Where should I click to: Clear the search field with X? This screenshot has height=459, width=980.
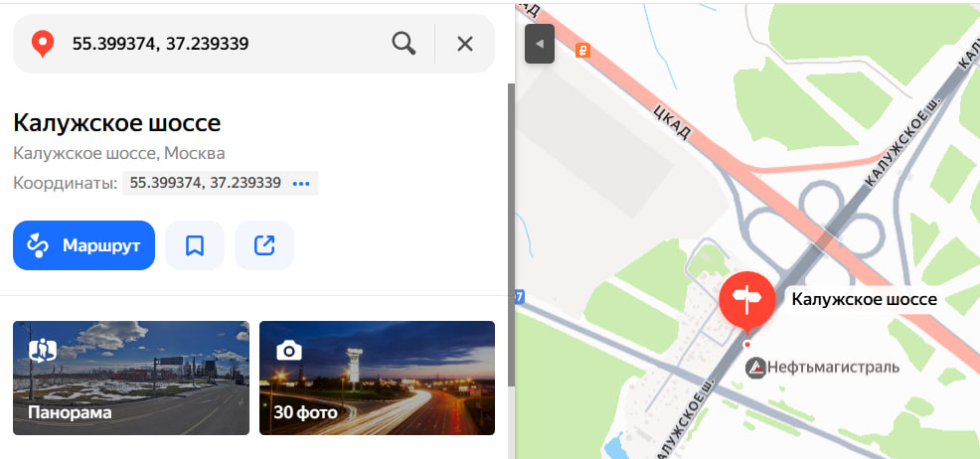[x=465, y=44]
